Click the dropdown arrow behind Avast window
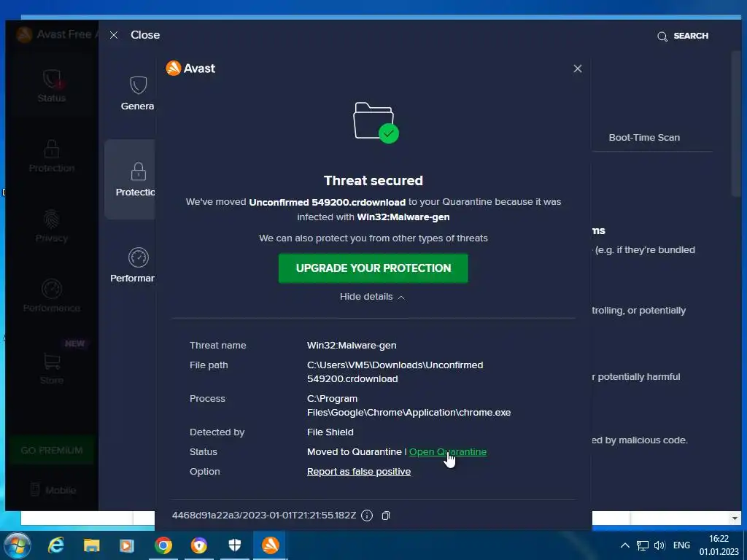 click(x=735, y=518)
